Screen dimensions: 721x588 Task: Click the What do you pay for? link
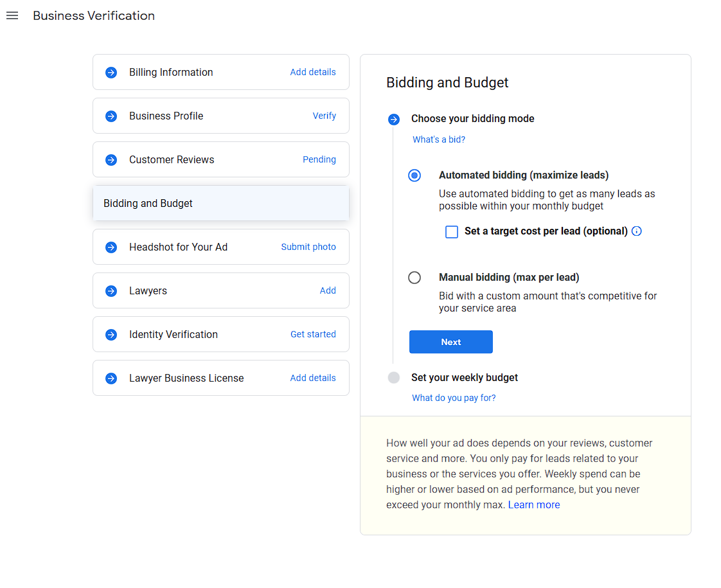point(454,398)
